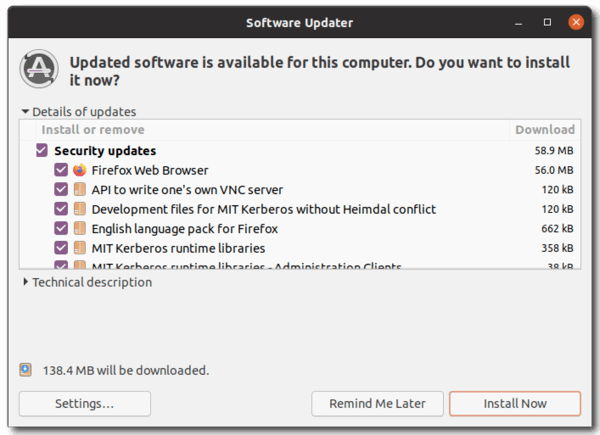Uncheck the Firefox Web Browser update
Viewport: 600px width, 435px height.
click(61, 170)
